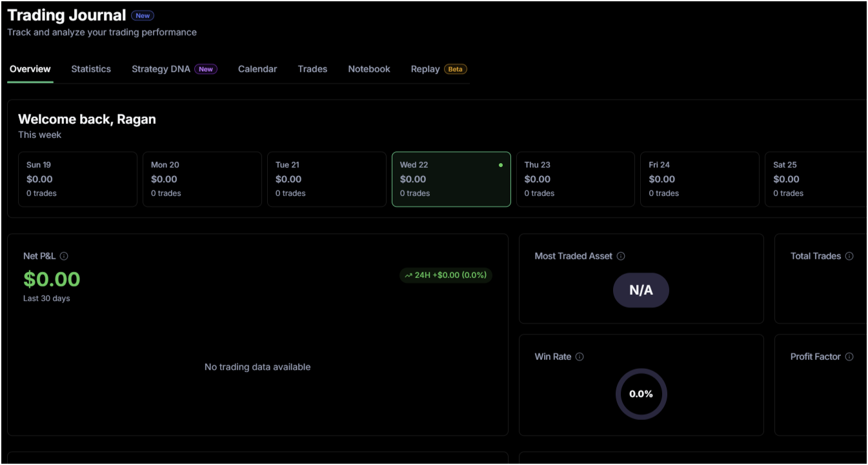Click the Trading Journal title

click(66, 15)
